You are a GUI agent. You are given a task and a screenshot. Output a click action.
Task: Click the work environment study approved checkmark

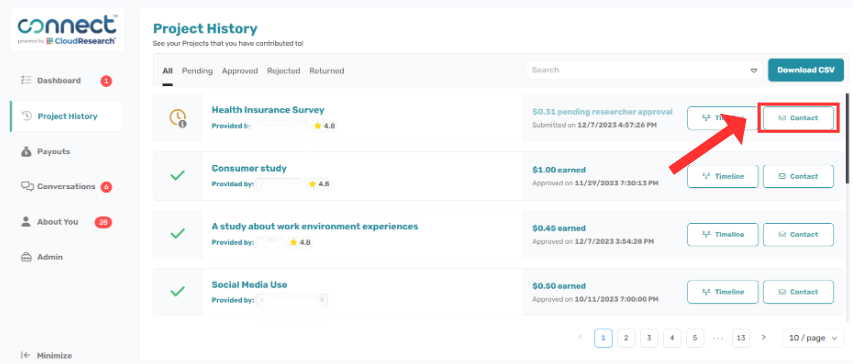click(177, 234)
